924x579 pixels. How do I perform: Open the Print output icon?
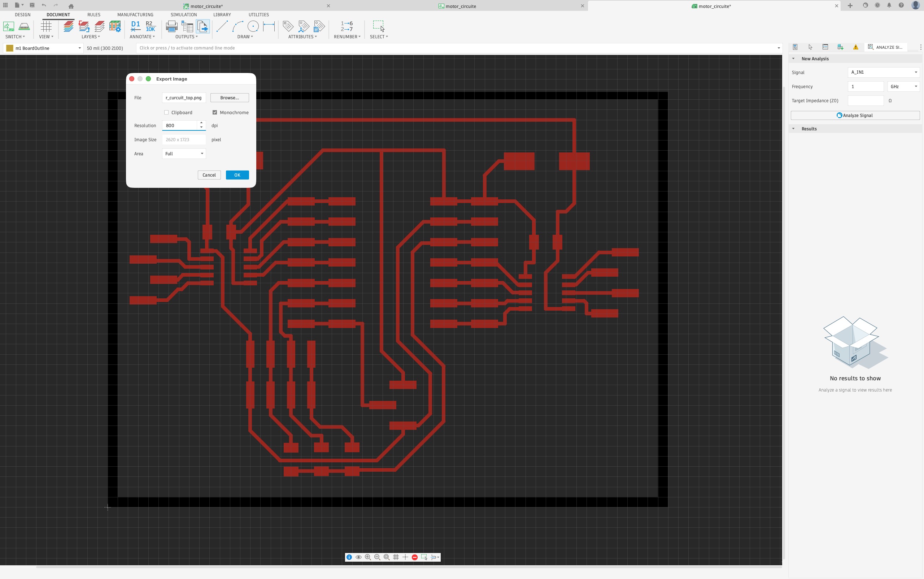coord(171,26)
